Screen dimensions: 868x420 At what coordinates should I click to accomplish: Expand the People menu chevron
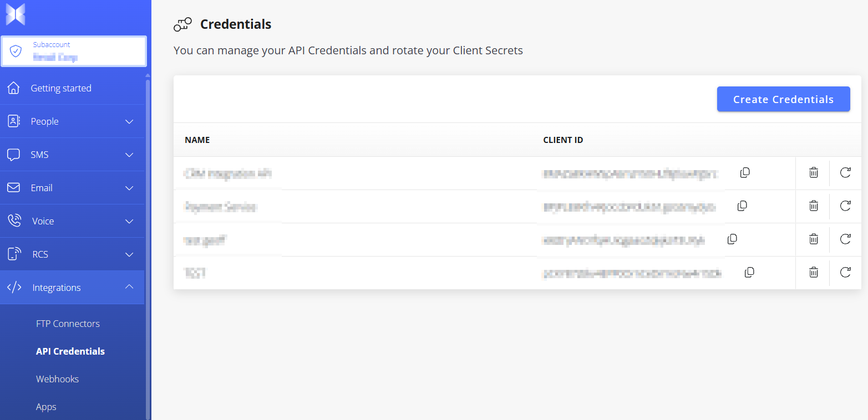(x=129, y=121)
